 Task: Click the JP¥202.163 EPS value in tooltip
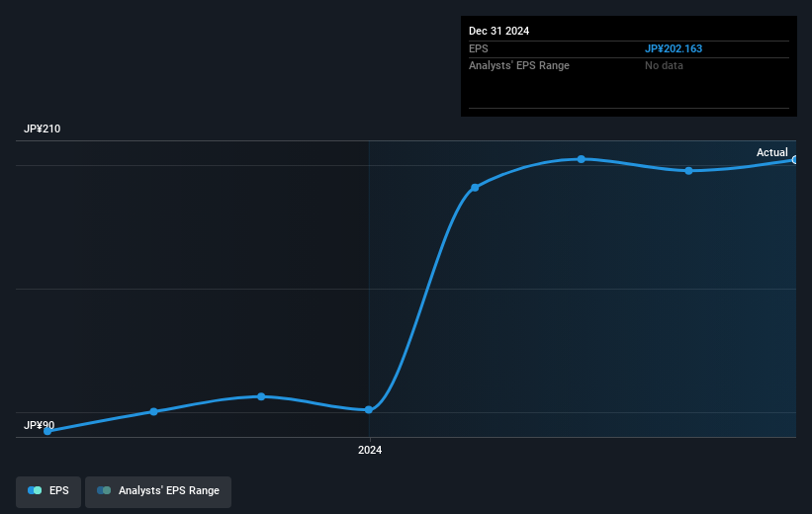[674, 48]
